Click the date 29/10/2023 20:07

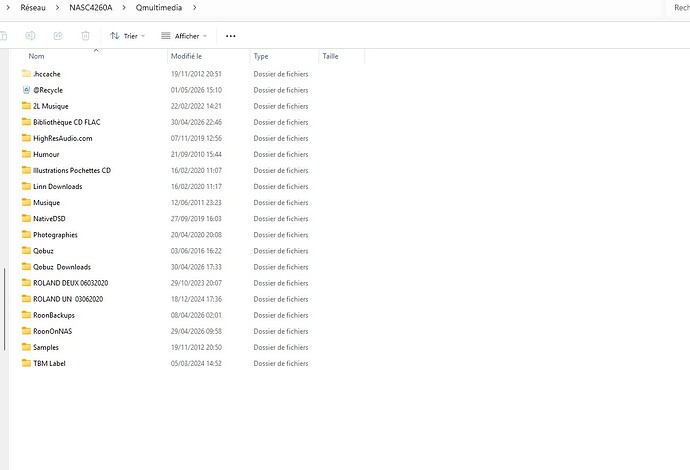(x=196, y=283)
